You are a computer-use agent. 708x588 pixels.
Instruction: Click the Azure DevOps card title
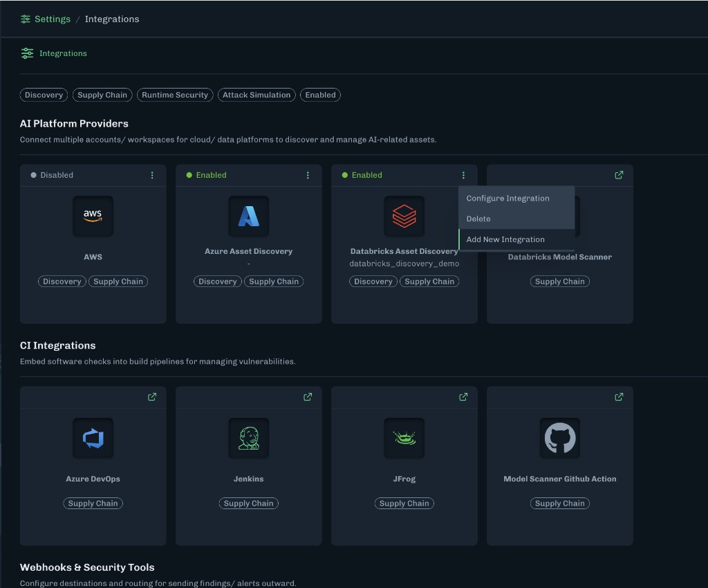93,479
